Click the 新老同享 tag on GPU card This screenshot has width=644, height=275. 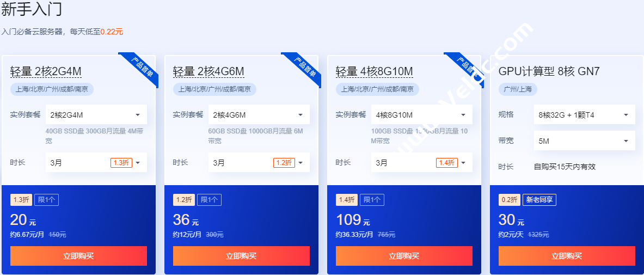tap(539, 200)
